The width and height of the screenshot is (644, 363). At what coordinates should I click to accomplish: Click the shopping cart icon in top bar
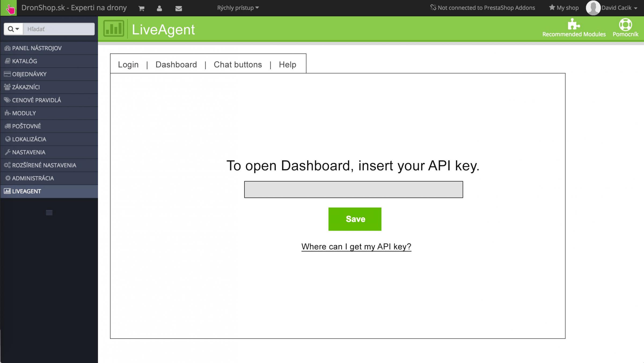141,8
